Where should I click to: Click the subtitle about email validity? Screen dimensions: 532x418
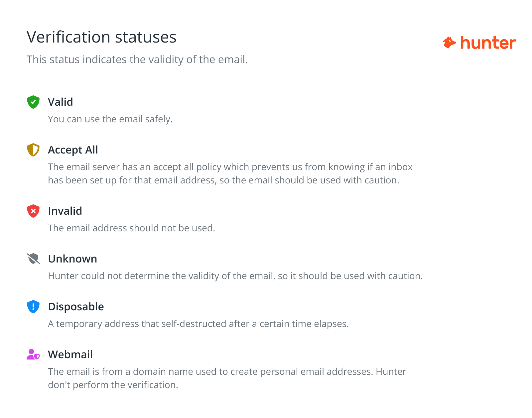[137, 59]
